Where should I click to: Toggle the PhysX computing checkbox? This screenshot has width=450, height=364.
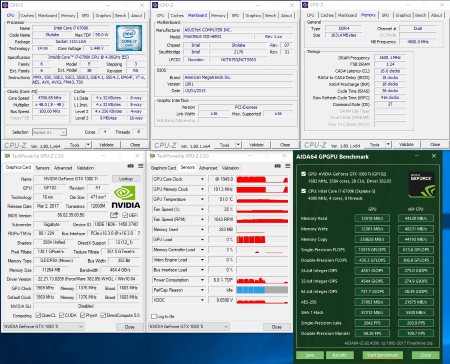(x=82, y=315)
